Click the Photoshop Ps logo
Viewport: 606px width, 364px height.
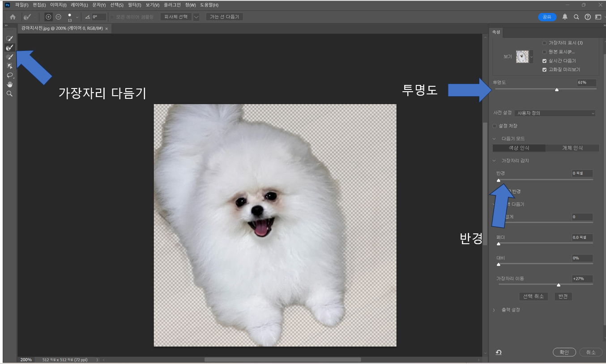(x=7, y=5)
